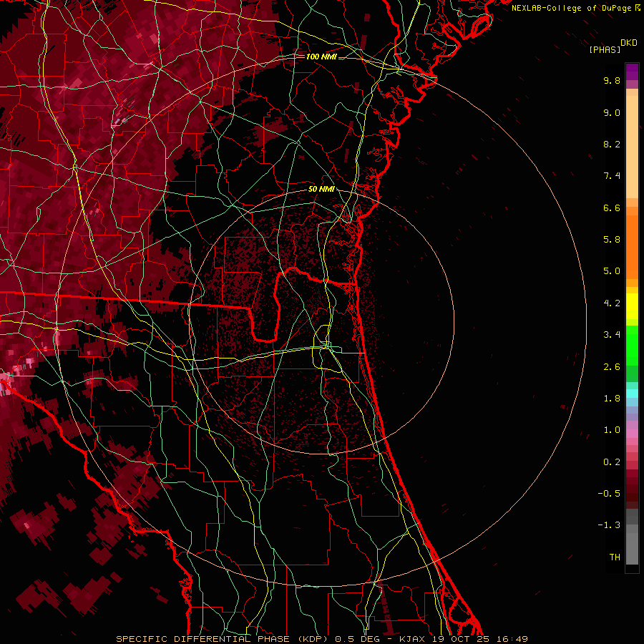The height and width of the screenshot is (644, 644).
Task: Click the 9.0 scale value
Action: point(612,112)
